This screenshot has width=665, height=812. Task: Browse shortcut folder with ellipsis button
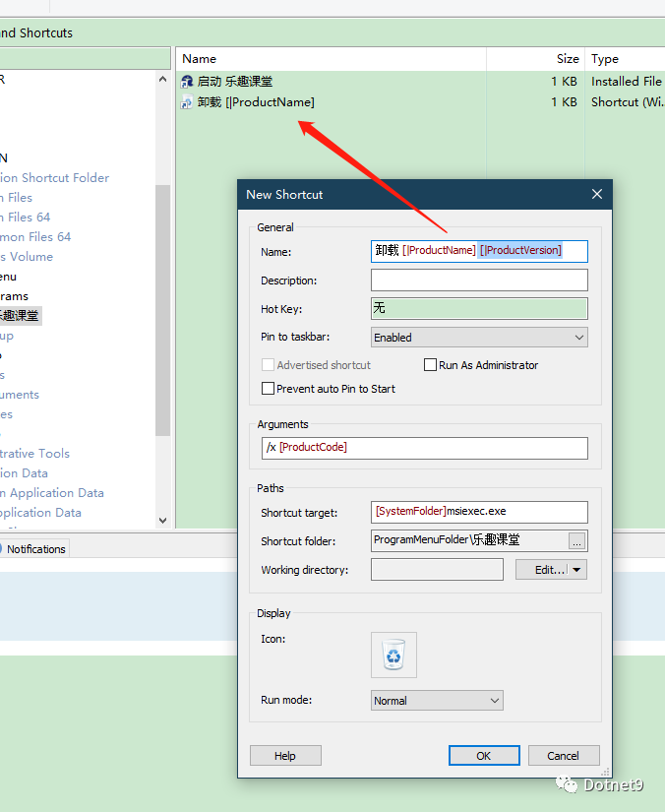pyautogui.click(x=577, y=541)
